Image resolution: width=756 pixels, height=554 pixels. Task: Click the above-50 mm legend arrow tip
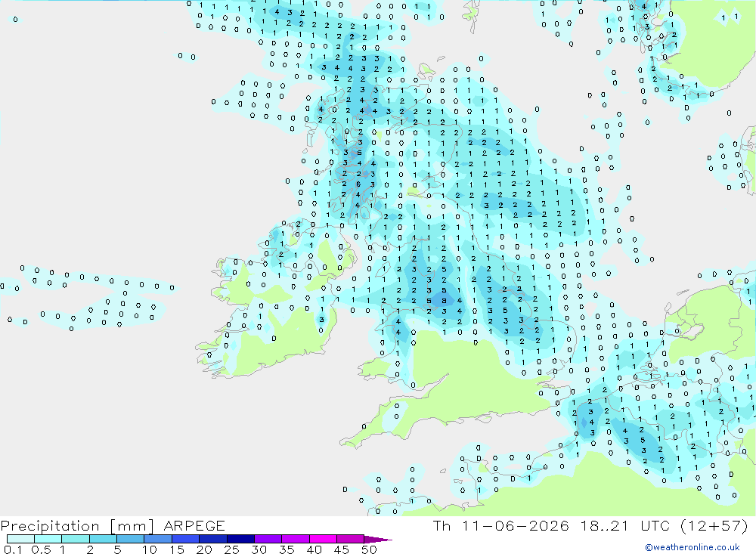tap(378, 539)
